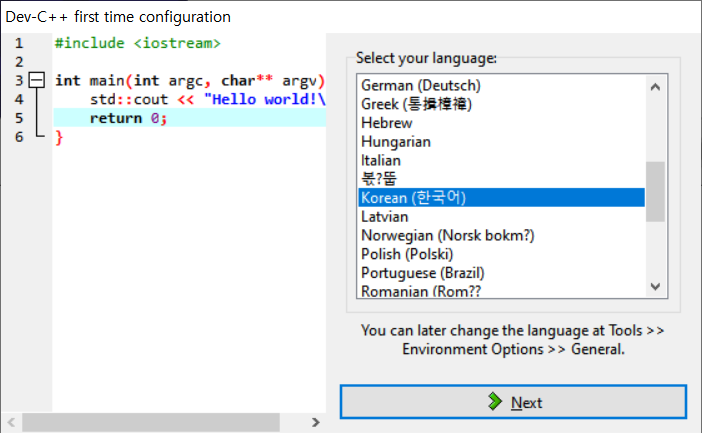Select the garbled entry below Italian
Screen dimensions: 702x433
pos(501,179)
